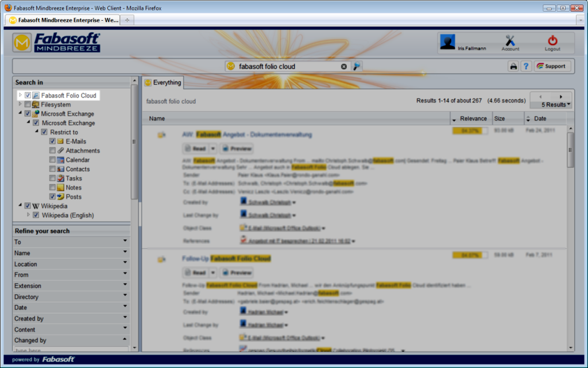
Task: Tick the Contacts checkbox
Action: pos(52,169)
